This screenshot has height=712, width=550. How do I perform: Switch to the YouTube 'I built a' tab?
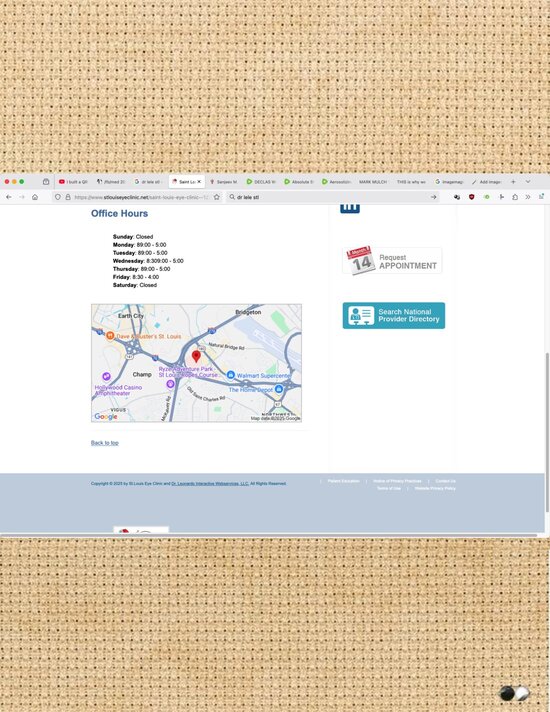click(x=73, y=182)
